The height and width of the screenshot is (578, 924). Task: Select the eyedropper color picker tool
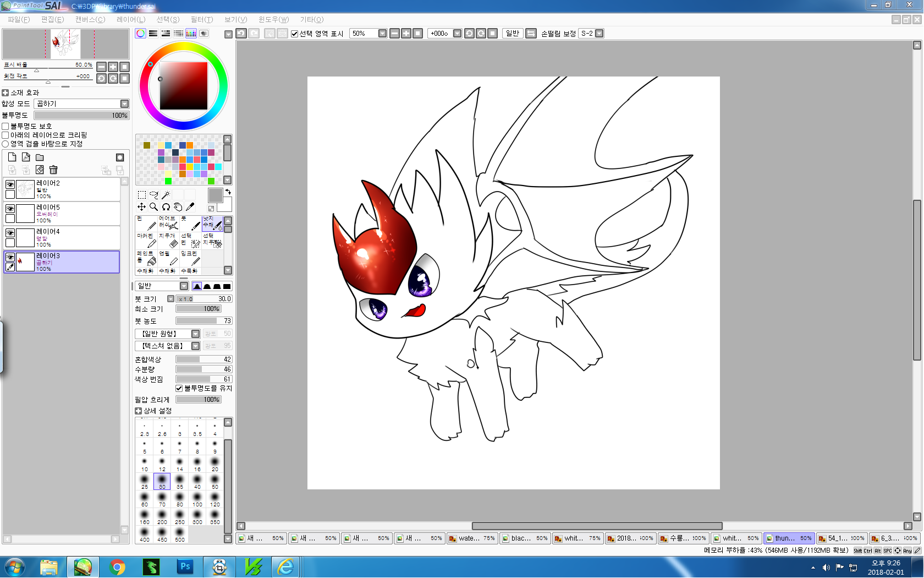(190, 207)
